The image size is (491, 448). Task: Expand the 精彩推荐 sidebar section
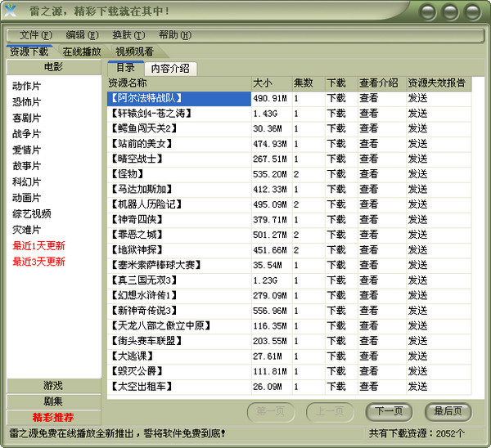click(x=53, y=417)
